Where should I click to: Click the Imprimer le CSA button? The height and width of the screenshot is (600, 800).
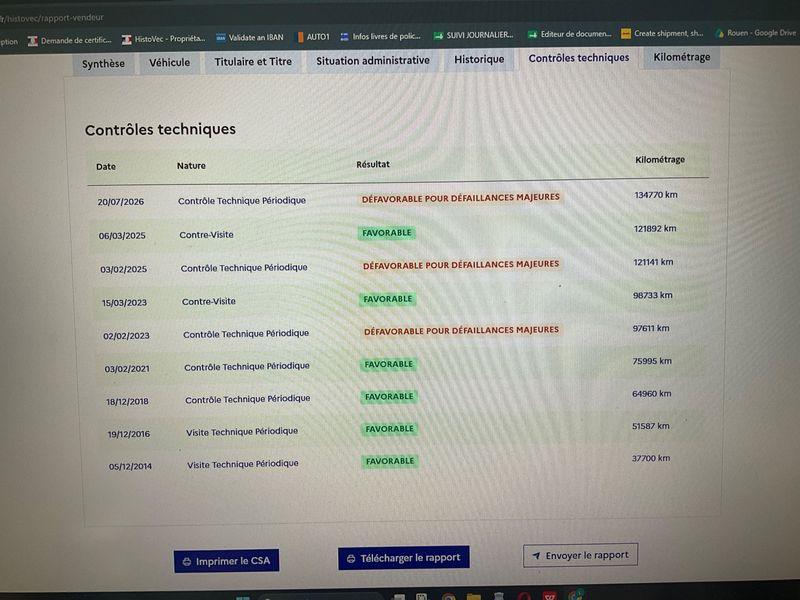[226, 561]
